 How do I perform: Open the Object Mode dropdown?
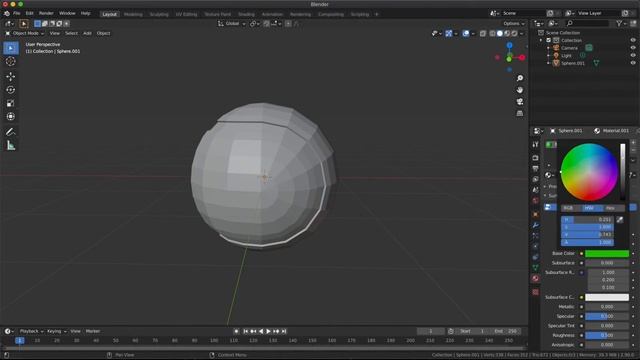(x=24, y=33)
